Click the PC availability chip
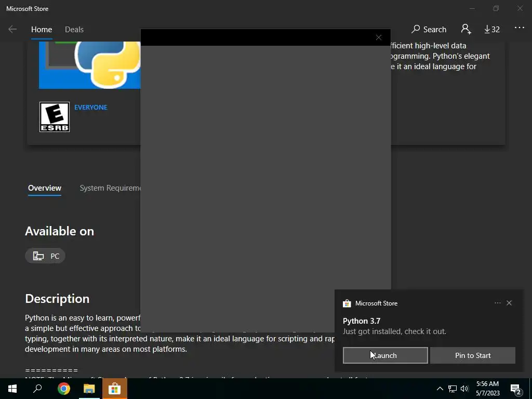This screenshot has width=532, height=399. pyautogui.click(x=45, y=256)
